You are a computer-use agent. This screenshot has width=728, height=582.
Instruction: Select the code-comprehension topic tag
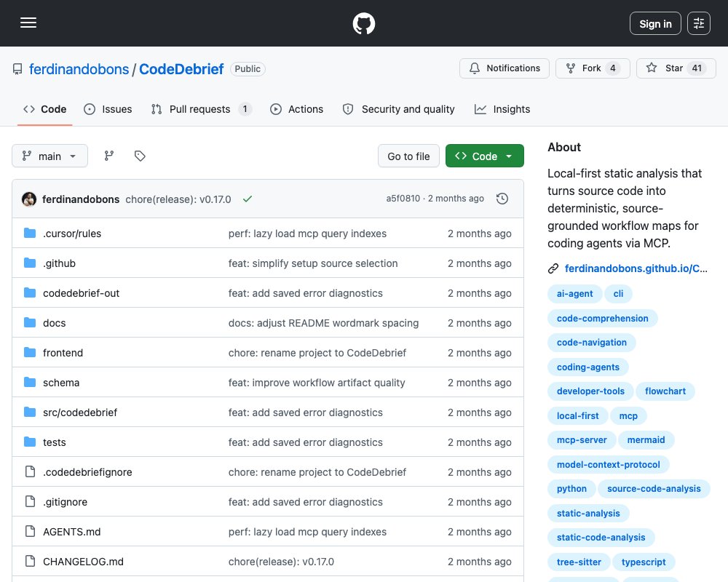pyautogui.click(x=603, y=319)
